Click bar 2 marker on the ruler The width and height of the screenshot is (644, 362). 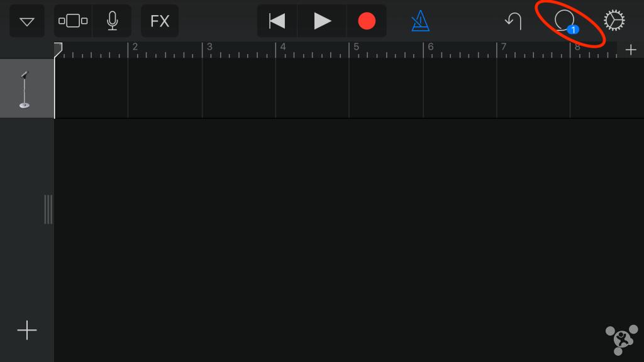[135, 47]
